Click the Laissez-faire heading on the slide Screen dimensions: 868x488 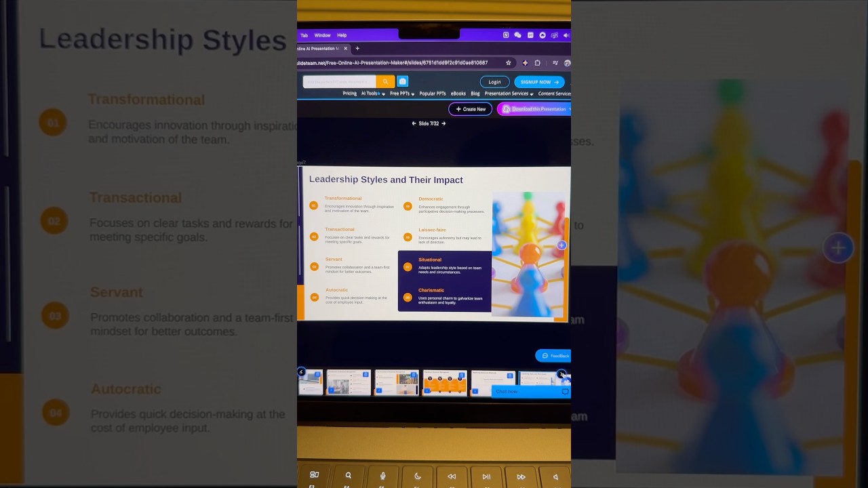tap(432, 230)
